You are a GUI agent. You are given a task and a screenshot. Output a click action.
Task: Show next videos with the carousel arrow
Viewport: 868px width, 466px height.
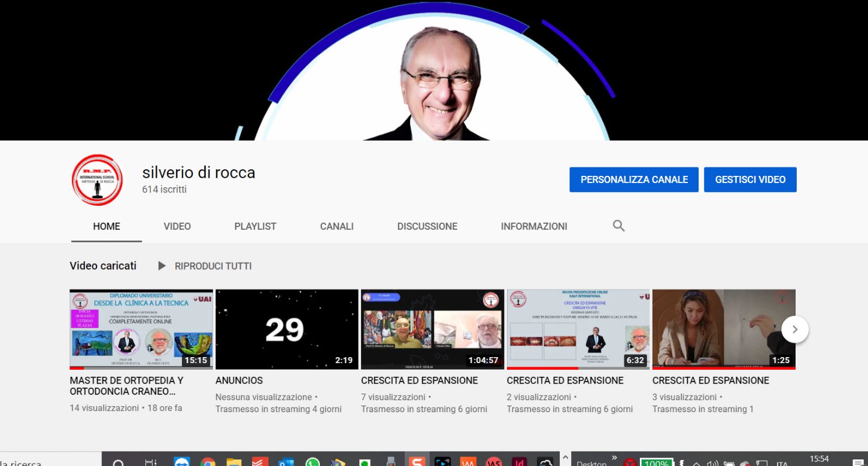tap(795, 330)
